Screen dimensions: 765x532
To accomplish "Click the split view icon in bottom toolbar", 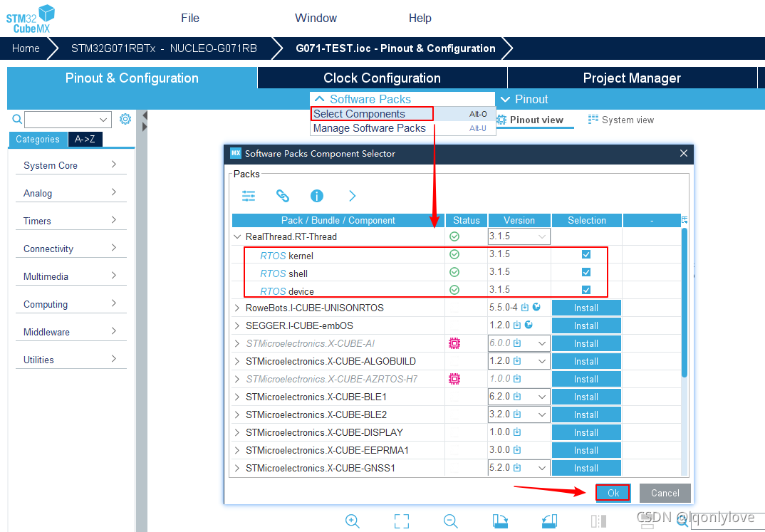I will tap(598, 521).
